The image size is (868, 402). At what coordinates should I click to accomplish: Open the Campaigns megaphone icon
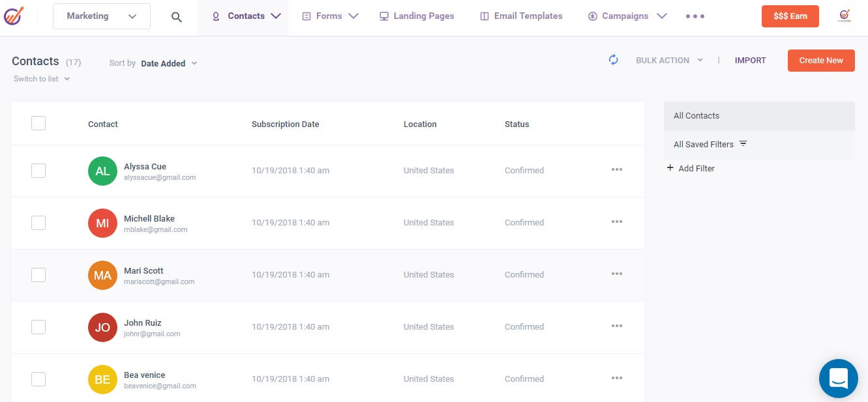point(593,16)
